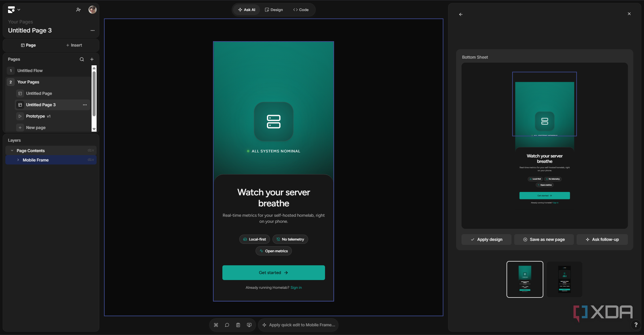Click the Layers panel header
The height and width of the screenshot is (335, 644).
(x=14, y=140)
